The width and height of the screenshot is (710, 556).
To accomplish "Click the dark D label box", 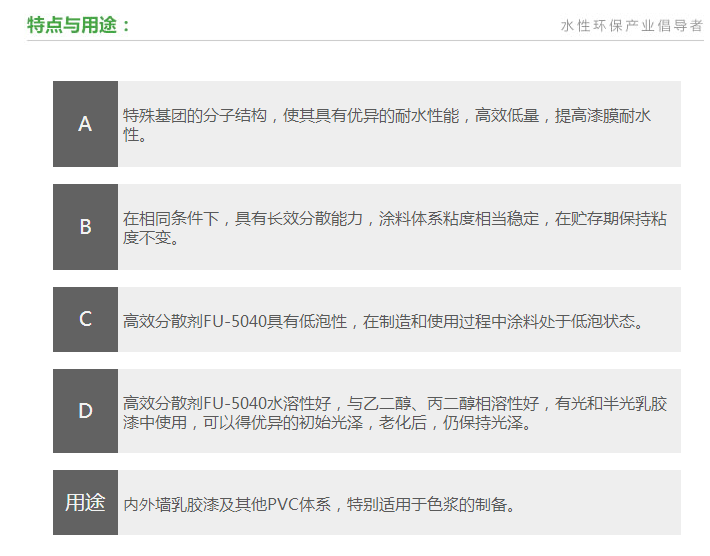I will 85,411.
